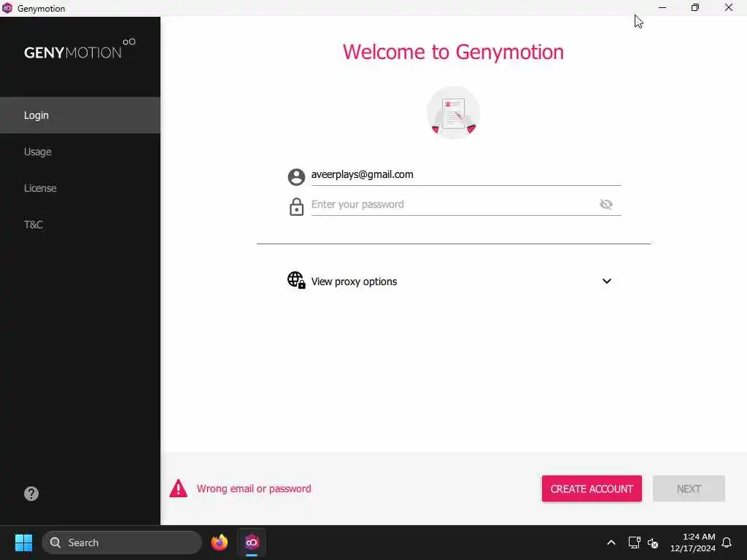Click the Genymotion taskbar icon
This screenshot has height=560, width=747.
click(x=252, y=542)
